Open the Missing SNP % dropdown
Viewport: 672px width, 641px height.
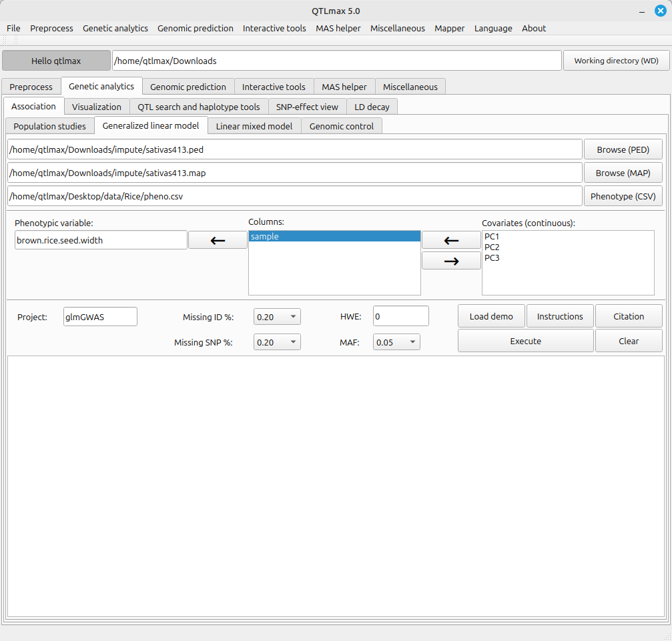(x=277, y=342)
